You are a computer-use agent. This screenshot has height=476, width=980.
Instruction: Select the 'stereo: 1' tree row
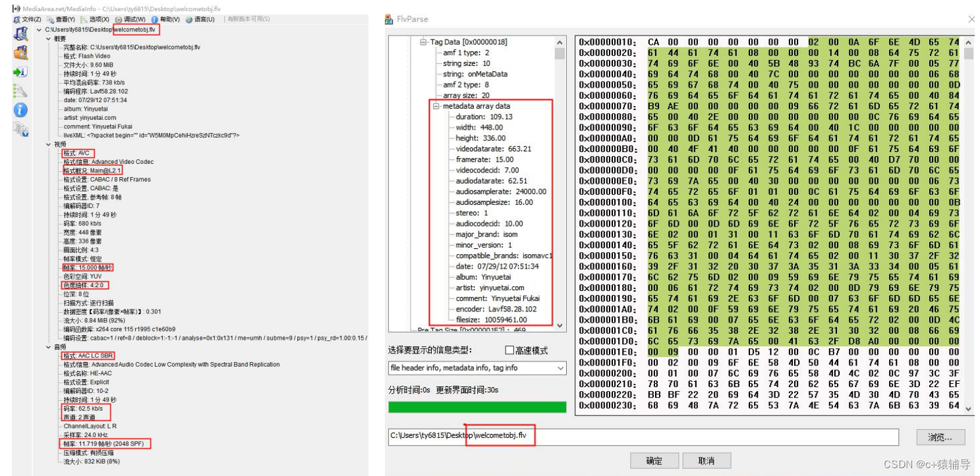(x=472, y=213)
